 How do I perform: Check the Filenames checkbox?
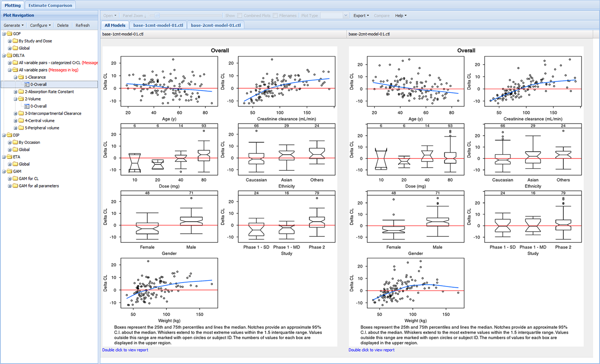coord(275,15)
